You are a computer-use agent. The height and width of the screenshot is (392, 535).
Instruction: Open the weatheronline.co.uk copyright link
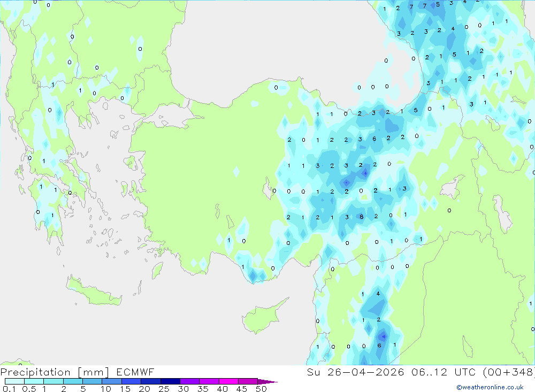(490, 387)
